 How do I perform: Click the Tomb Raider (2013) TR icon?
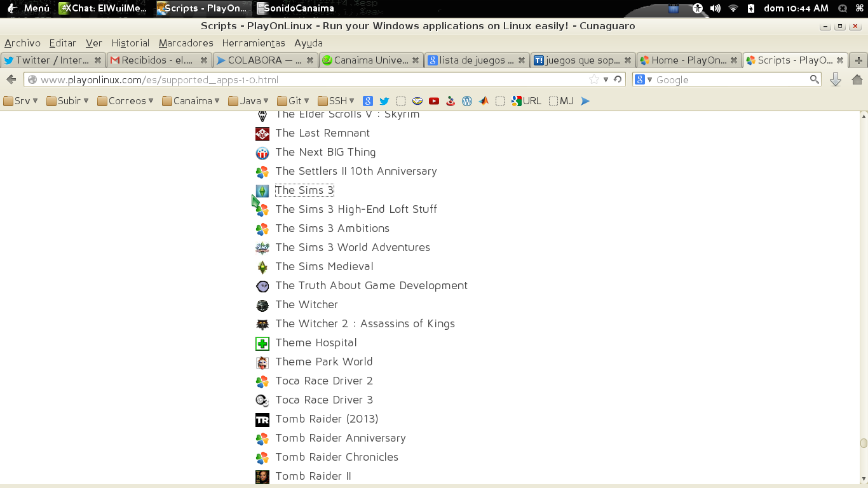click(x=262, y=420)
